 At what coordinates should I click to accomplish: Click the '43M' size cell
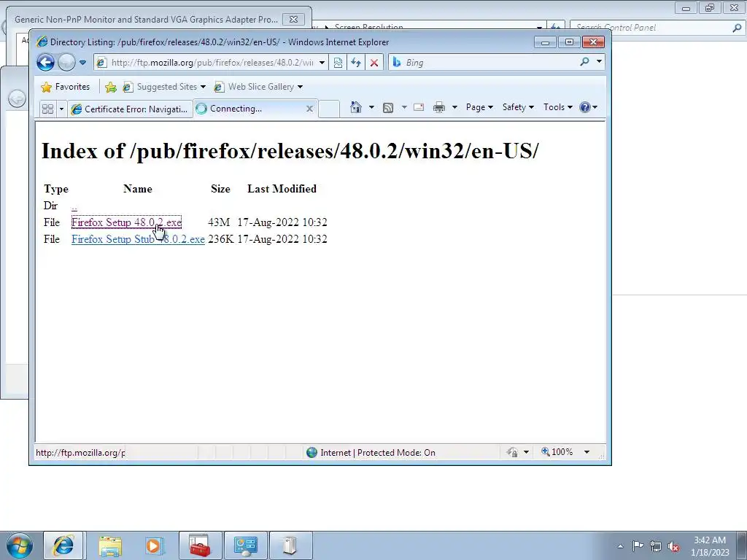click(x=219, y=222)
